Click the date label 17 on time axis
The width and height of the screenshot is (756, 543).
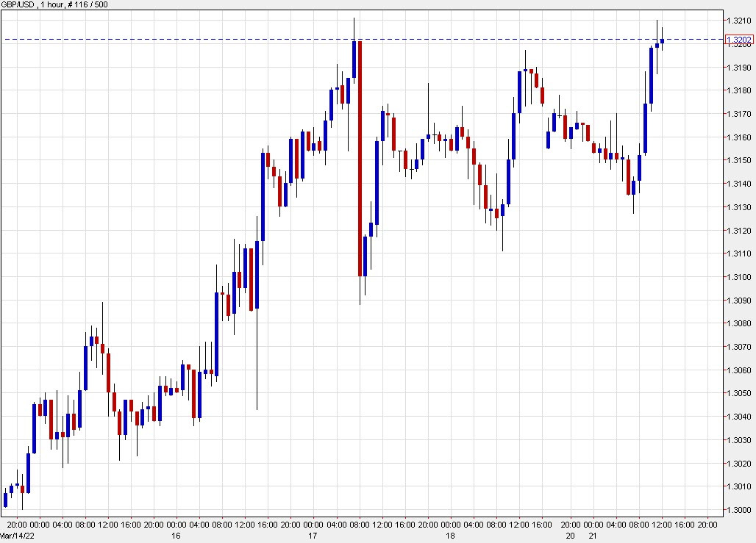[x=313, y=536]
